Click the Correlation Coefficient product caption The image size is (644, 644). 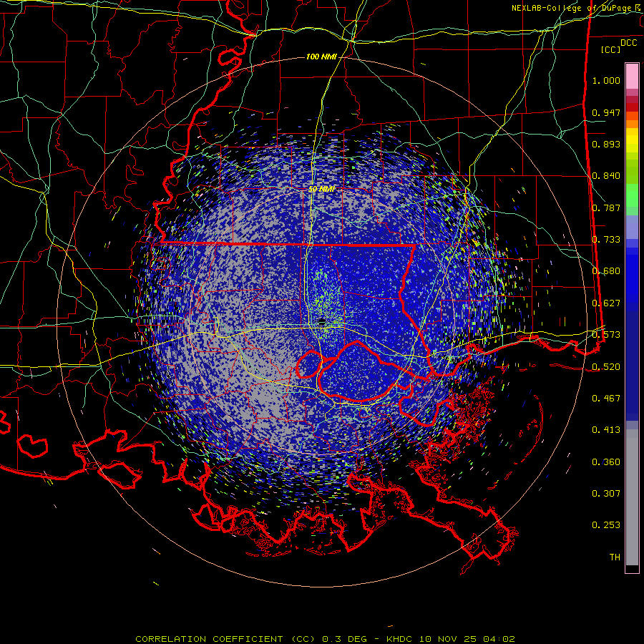pos(325,639)
